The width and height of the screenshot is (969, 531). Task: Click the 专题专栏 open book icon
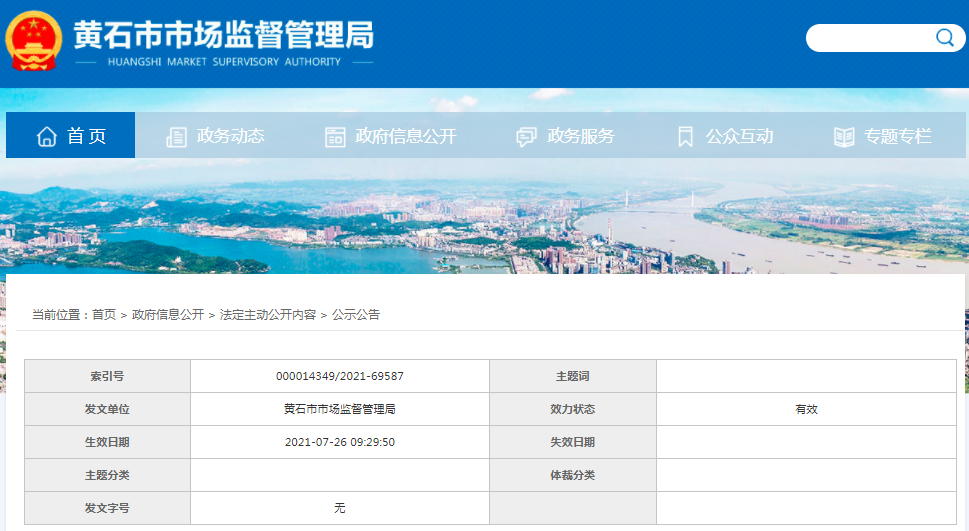click(x=844, y=137)
